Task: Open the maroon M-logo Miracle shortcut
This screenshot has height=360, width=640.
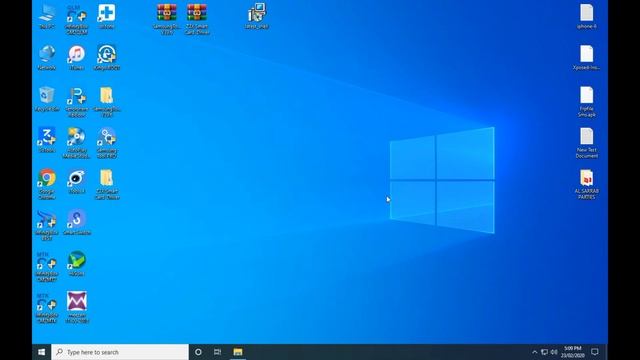Action: click(77, 307)
